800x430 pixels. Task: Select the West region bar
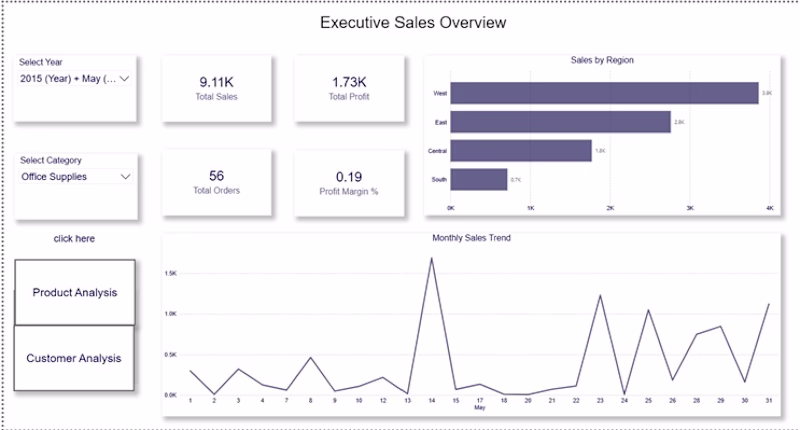click(604, 93)
